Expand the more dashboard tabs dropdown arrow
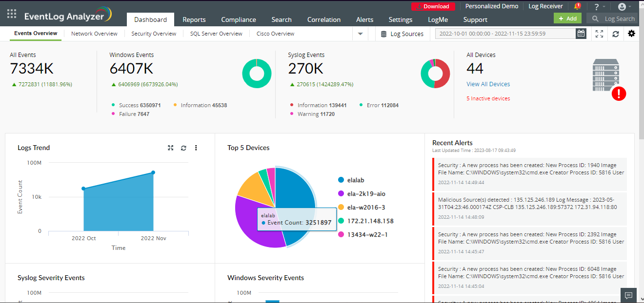Viewport: 644px width, 303px height. click(x=360, y=34)
